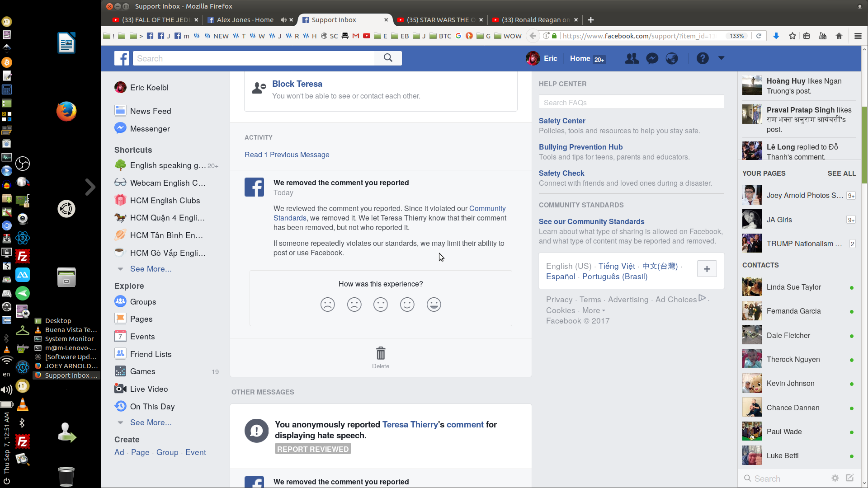Image resolution: width=868 pixels, height=488 pixels.
Task: Expand Explore See More
Action: [x=151, y=422]
